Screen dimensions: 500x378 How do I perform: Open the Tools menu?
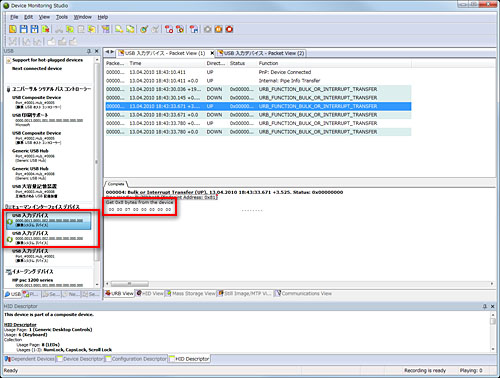point(62,17)
